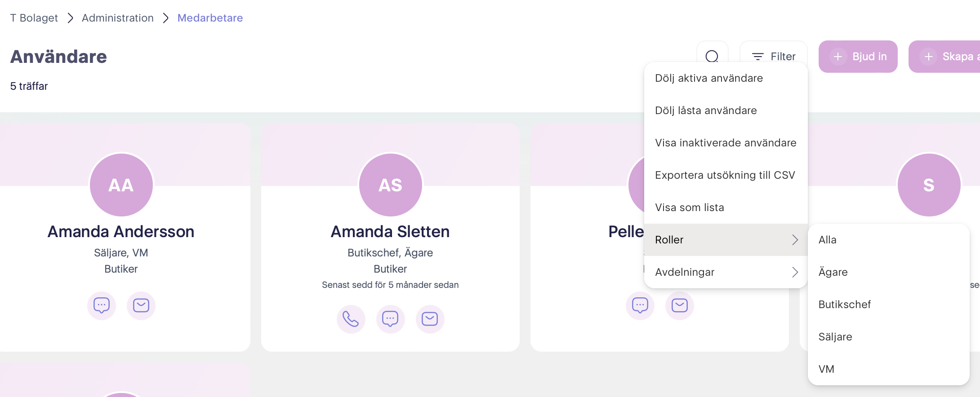
Task: Expand the Roller submenu
Action: coord(726,240)
